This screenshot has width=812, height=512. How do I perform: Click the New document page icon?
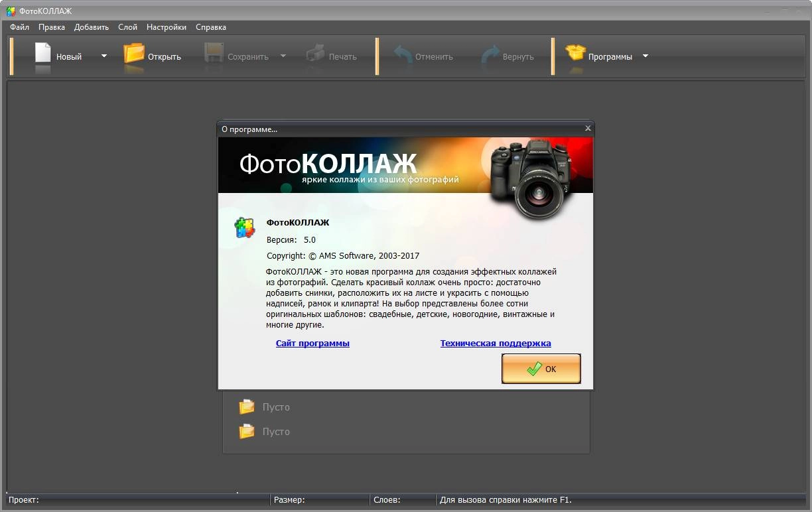pos(43,53)
